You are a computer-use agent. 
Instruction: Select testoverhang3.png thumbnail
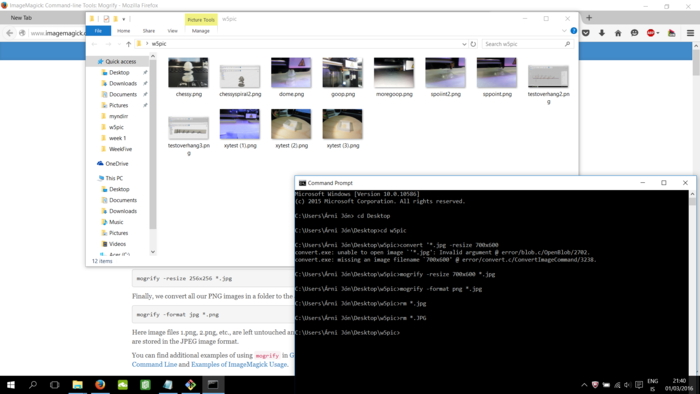click(x=188, y=128)
